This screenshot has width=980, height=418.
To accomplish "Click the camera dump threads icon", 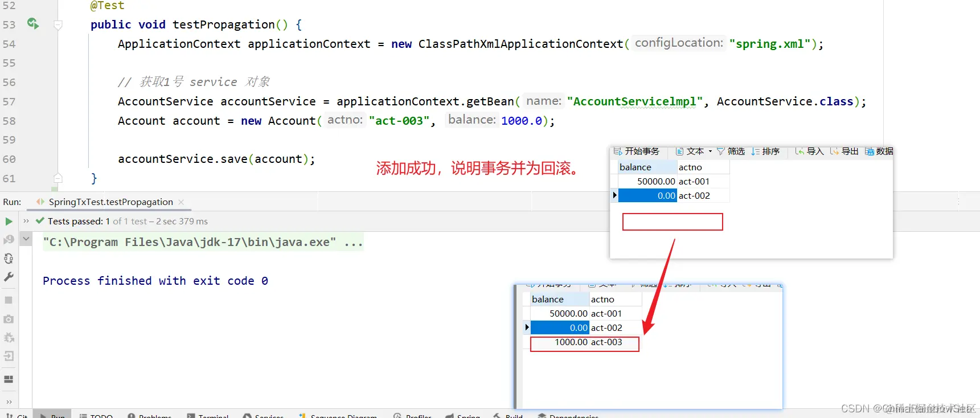I will point(9,319).
